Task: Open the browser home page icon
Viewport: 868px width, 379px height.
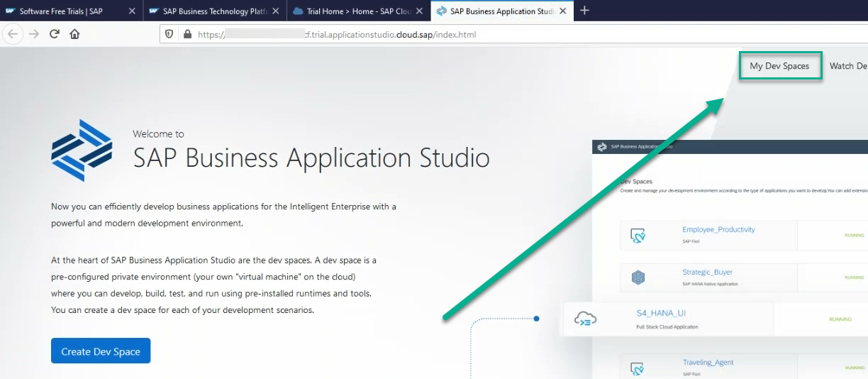Action: [74, 34]
